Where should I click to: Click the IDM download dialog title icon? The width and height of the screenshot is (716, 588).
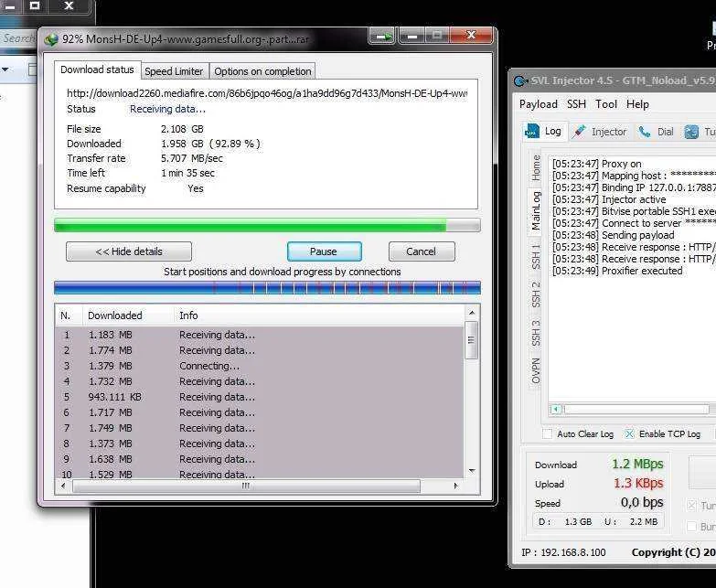[x=51, y=39]
